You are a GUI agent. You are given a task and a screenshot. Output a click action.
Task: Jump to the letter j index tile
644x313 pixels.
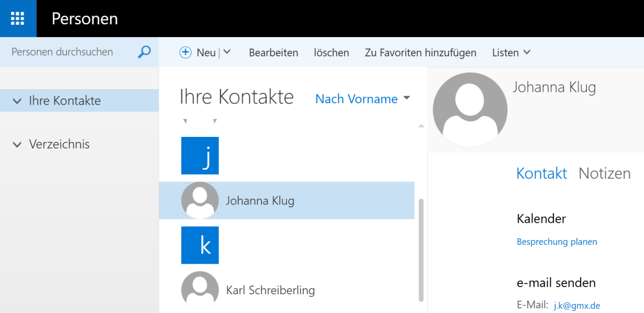click(200, 156)
